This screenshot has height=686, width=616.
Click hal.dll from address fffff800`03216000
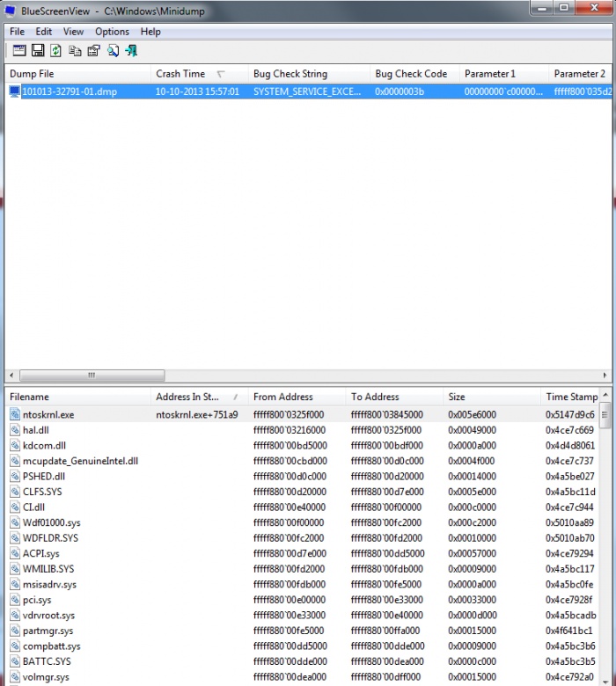point(290,430)
